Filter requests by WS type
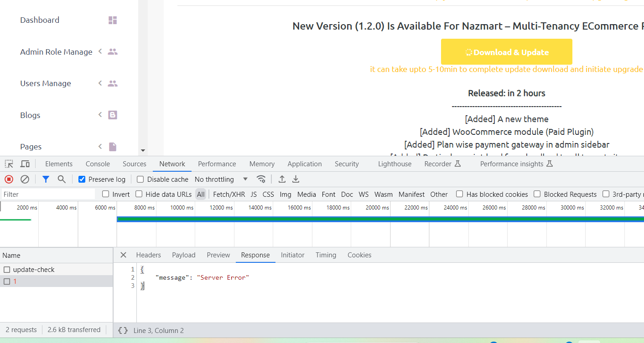The width and height of the screenshot is (644, 343). pyautogui.click(x=364, y=194)
